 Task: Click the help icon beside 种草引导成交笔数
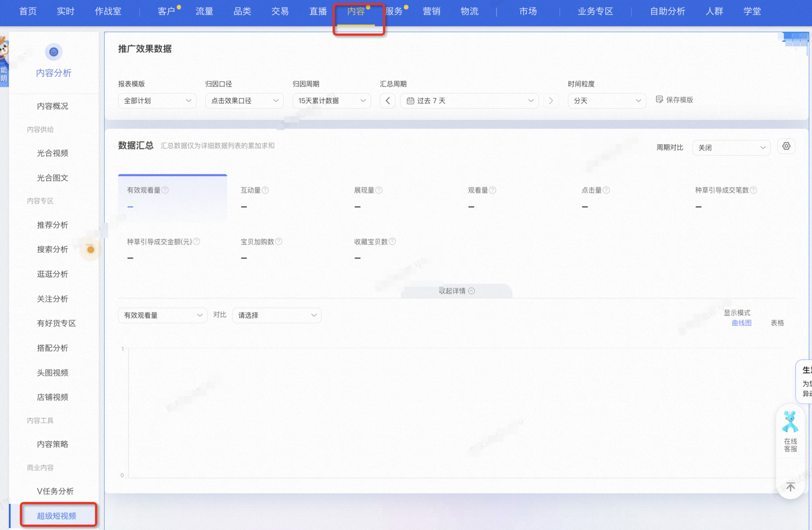pyautogui.click(x=753, y=190)
